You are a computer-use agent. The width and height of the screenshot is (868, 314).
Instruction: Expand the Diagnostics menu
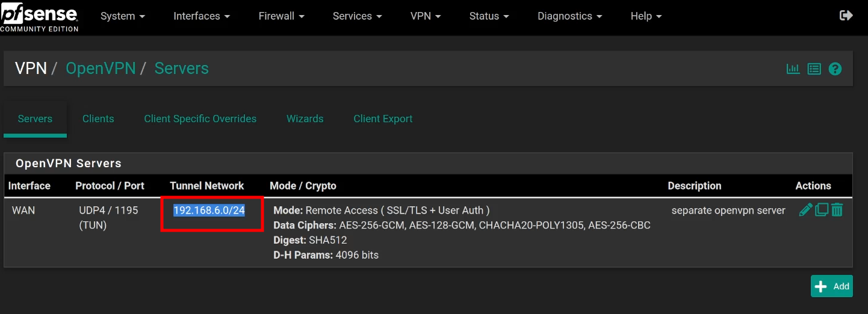tap(570, 16)
